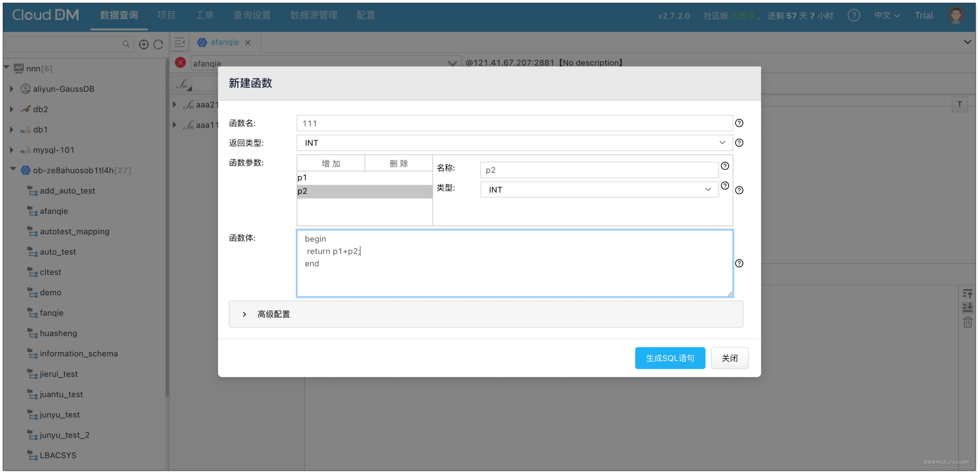Open the parameter type INT dropdown
Screen dimensions: 980x475
click(x=599, y=189)
